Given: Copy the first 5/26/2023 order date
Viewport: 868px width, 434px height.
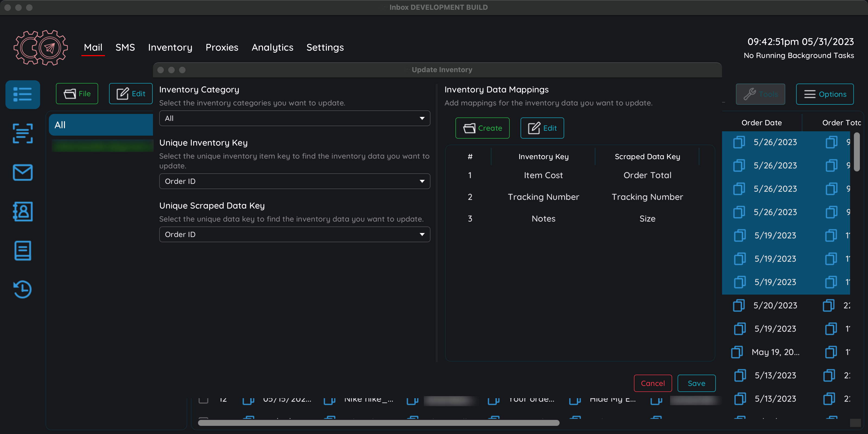Looking at the screenshot, I should [x=739, y=142].
